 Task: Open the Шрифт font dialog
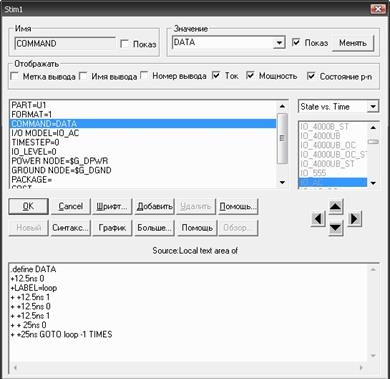112,206
